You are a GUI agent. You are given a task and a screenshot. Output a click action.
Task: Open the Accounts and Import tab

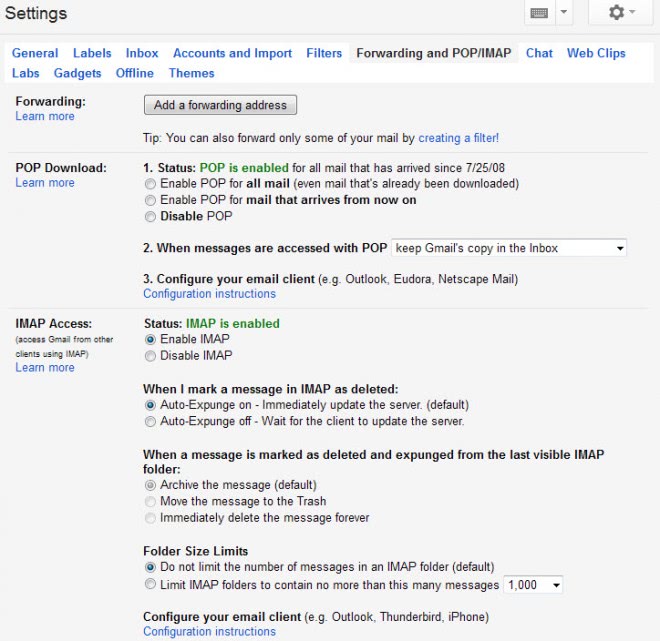point(232,53)
